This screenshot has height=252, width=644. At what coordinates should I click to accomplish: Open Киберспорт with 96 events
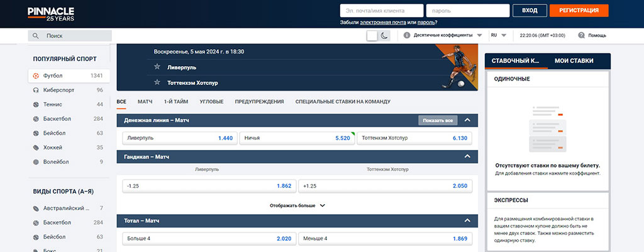click(69, 90)
